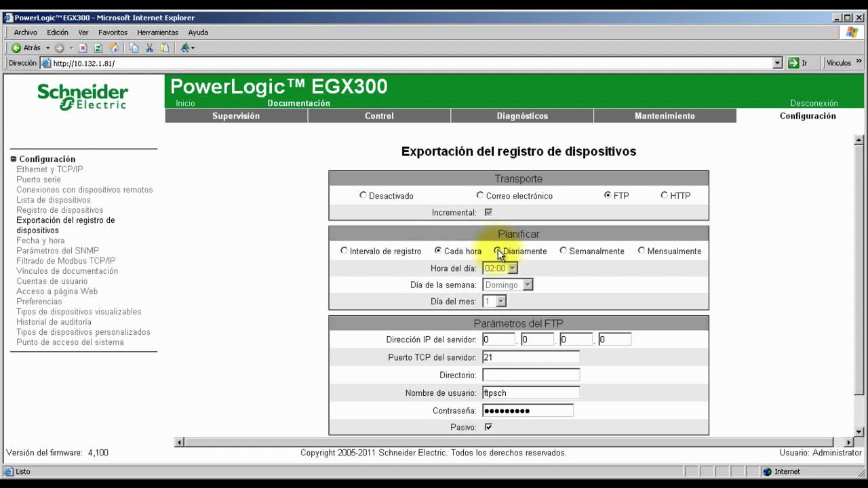Click the Cut scissors icon

click(149, 48)
